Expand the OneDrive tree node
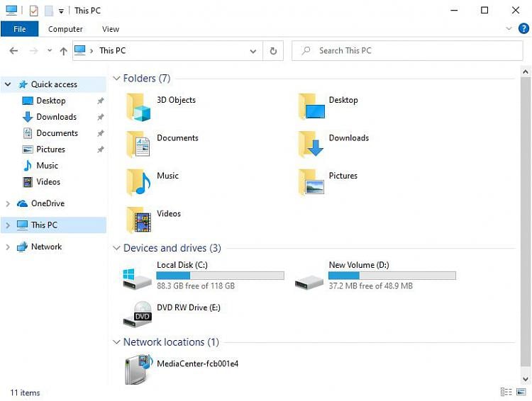 click(x=8, y=204)
